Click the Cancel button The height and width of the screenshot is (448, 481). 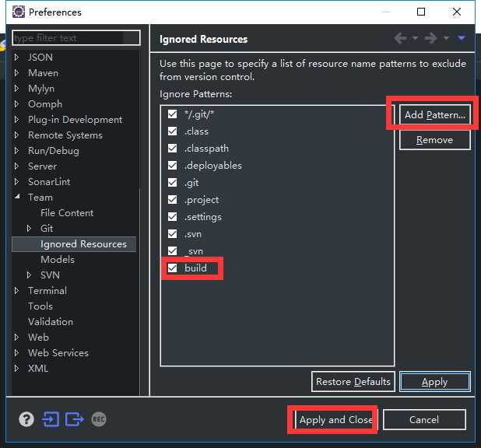click(x=424, y=419)
